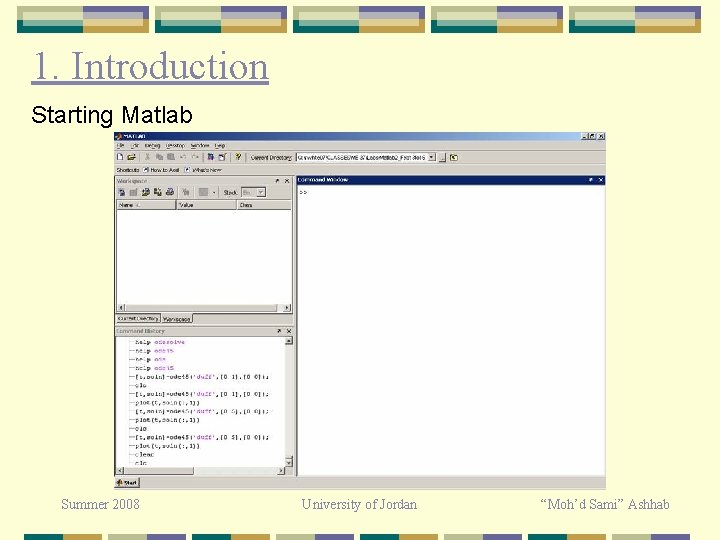Click the Print icon in Workspace toolbar

(x=170, y=192)
